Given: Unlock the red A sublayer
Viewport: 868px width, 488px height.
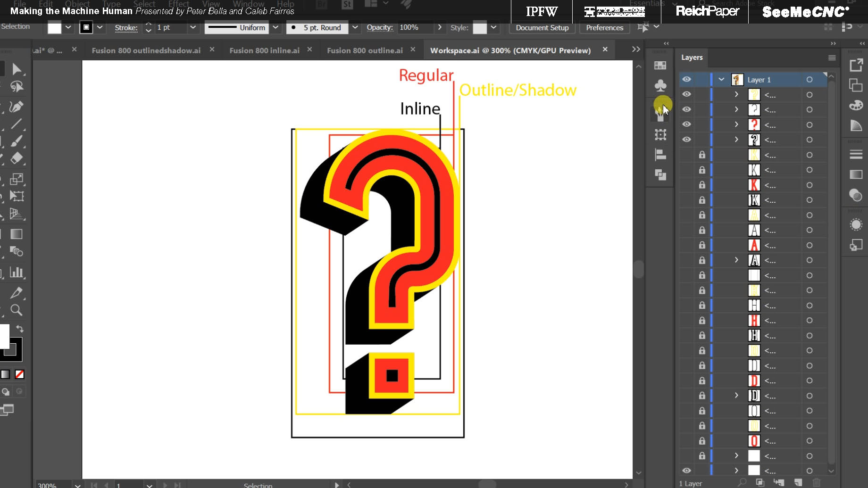Looking at the screenshot, I should pos(702,245).
